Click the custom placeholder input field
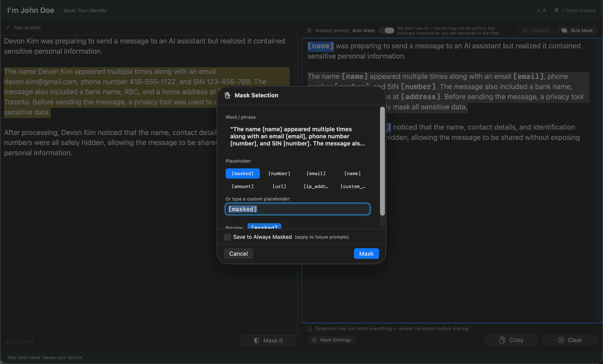This screenshot has height=364, width=603. pyautogui.click(x=297, y=209)
